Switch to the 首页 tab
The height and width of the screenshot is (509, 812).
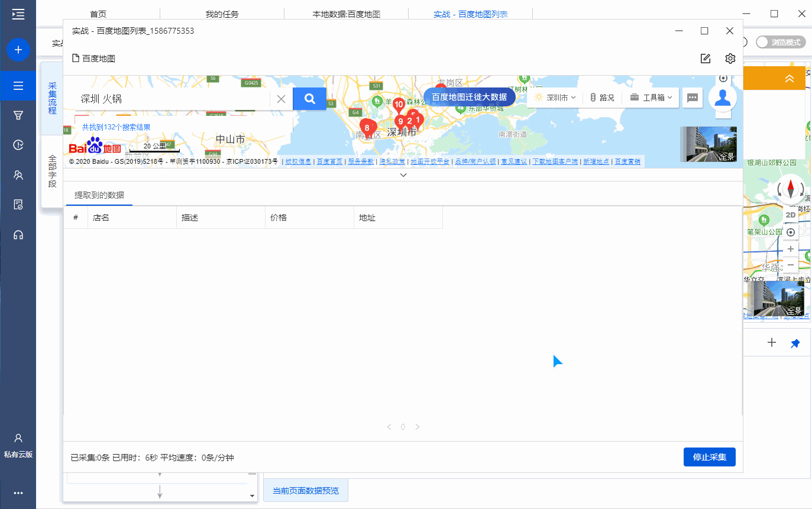coord(98,14)
